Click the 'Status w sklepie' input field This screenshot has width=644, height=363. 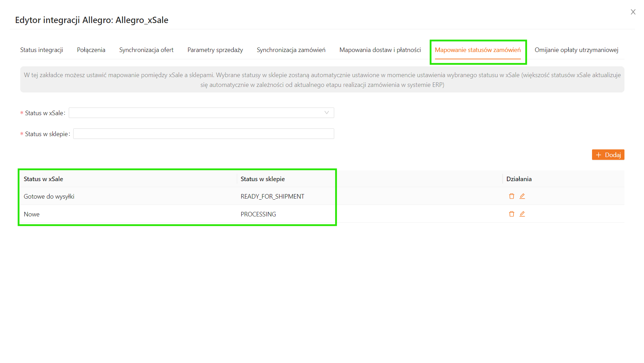pos(203,134)
